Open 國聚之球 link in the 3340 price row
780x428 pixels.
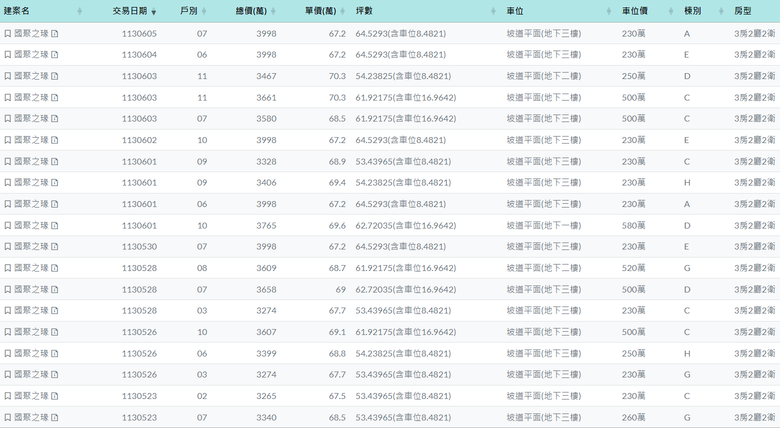pos(31,418)
